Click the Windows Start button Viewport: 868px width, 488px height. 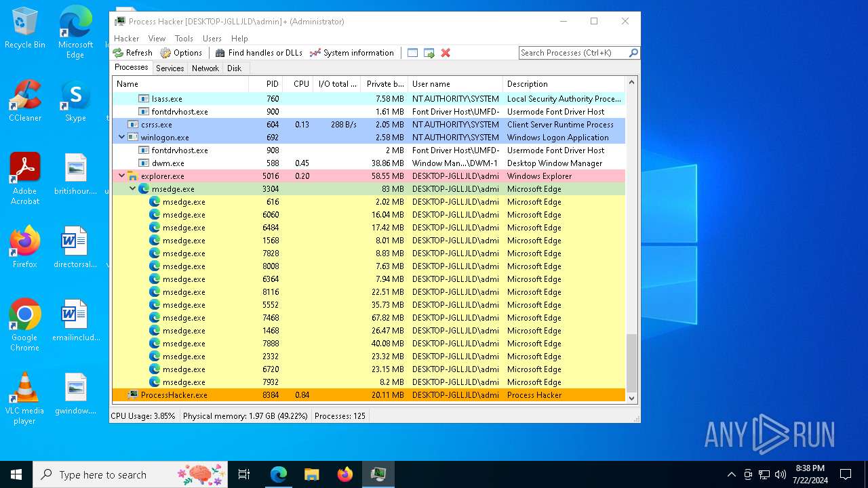pyautogui.click(x=16, y=474)
